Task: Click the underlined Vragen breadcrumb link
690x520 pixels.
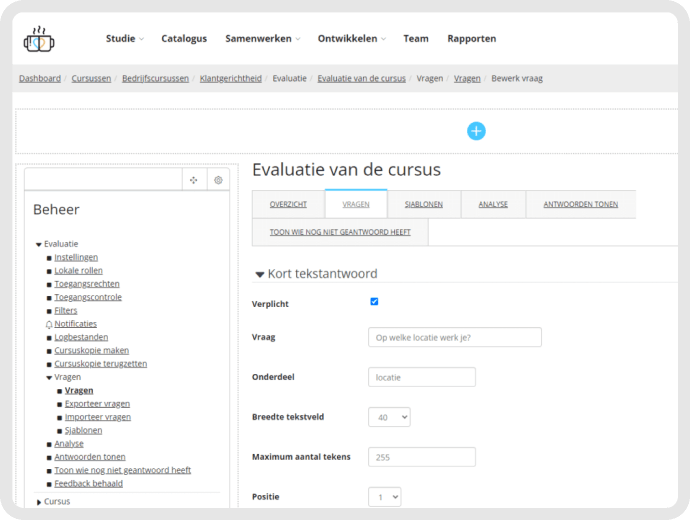Action: coord(467,78)
